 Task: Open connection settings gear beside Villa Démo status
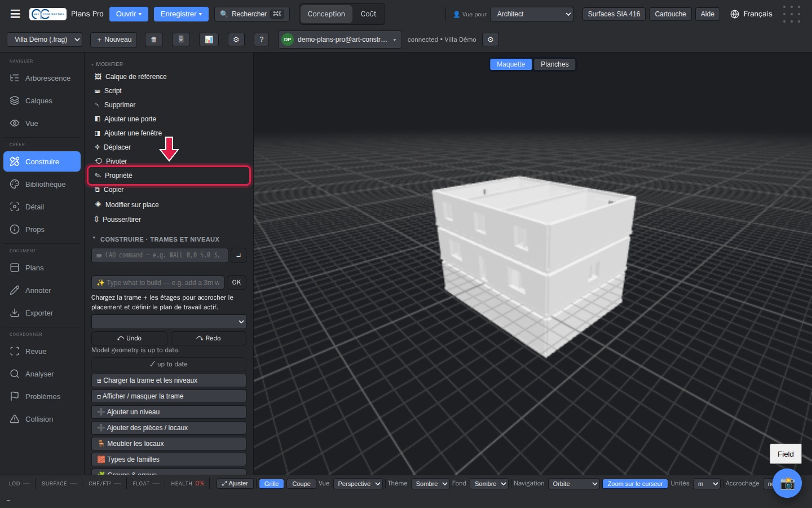491,40
